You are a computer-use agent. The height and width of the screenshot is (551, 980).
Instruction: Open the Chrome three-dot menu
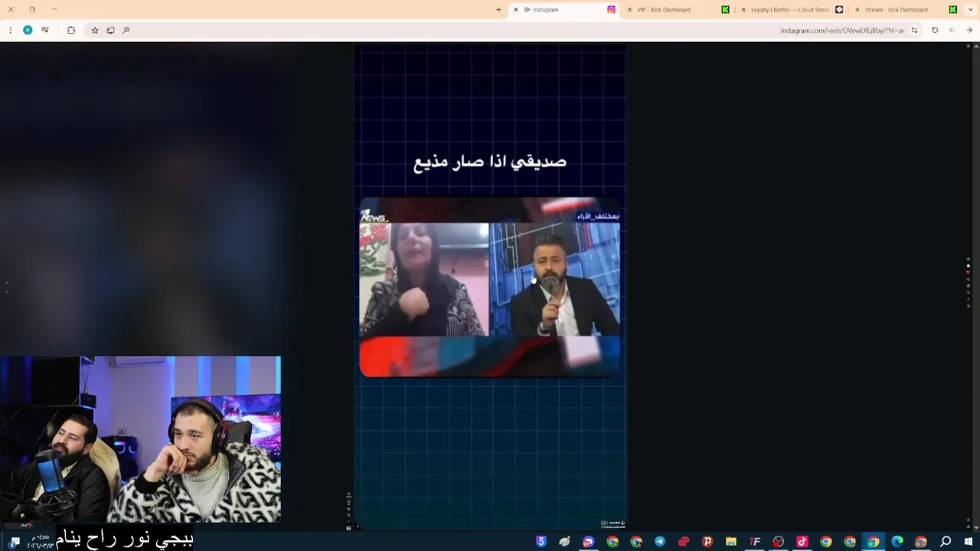[x=10, y=30]
